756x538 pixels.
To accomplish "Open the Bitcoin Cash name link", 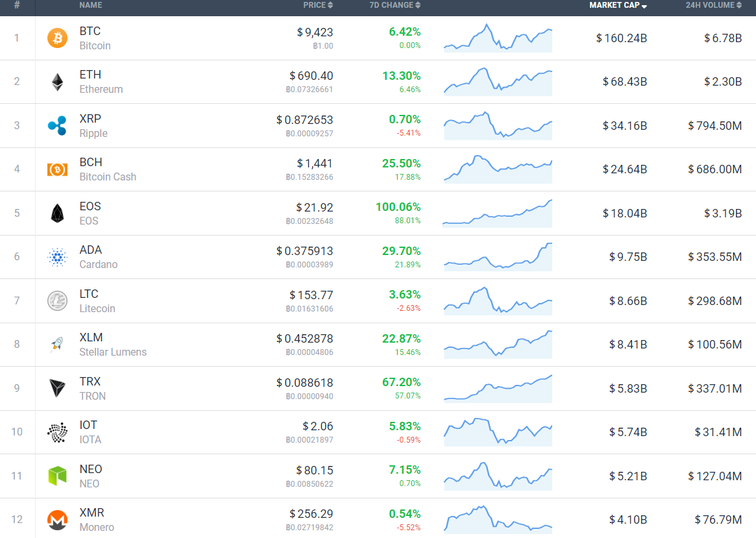I will pyautogui.click(x=108, y=177).
